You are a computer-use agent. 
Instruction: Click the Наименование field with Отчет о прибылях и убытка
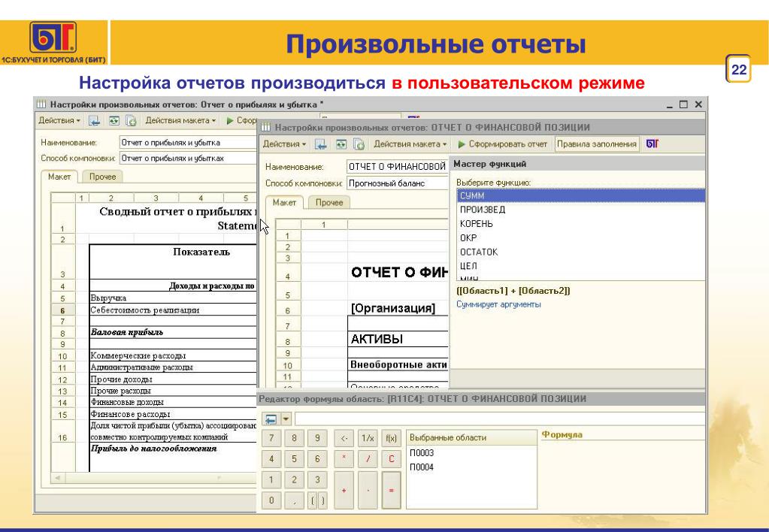click(x=189, y=143)
